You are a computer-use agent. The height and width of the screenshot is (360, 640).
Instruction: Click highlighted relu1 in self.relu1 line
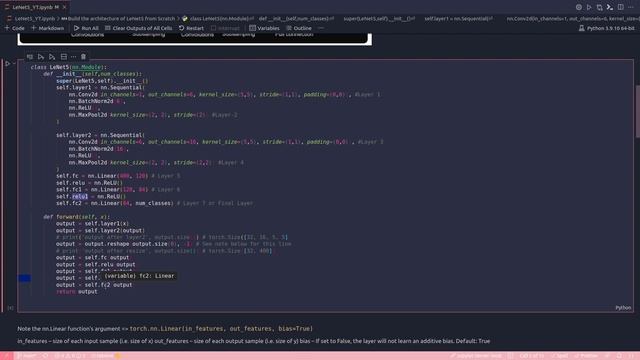pyautogui.click(x=80, y=196)
